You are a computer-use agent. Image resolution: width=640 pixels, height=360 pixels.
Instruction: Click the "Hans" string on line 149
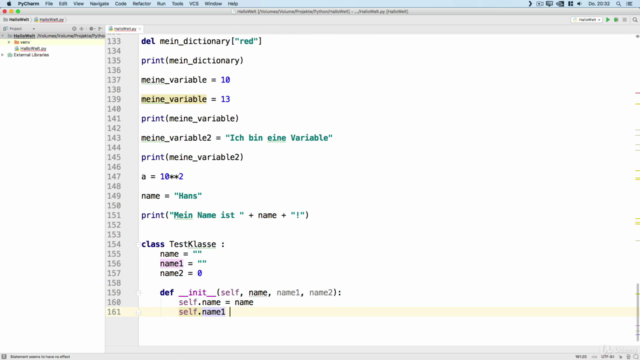click(188, 196)
